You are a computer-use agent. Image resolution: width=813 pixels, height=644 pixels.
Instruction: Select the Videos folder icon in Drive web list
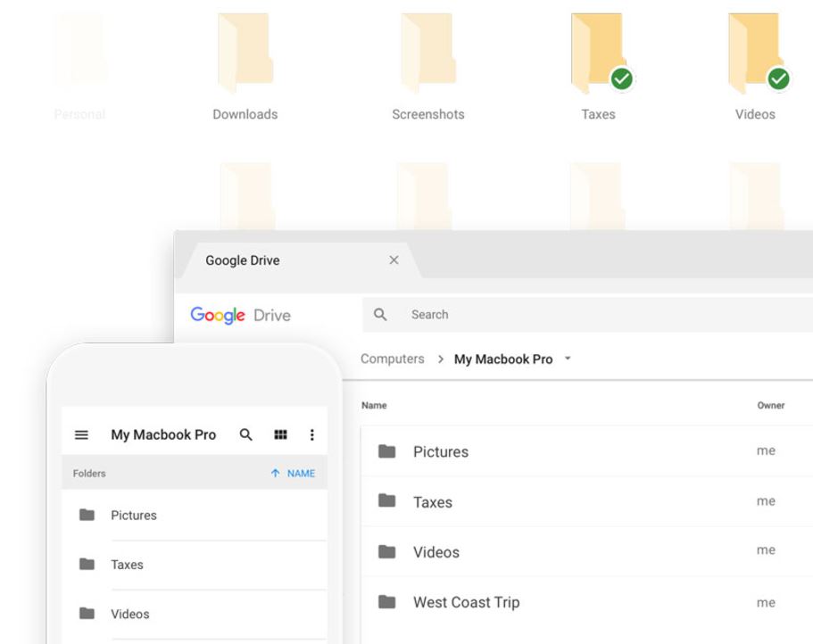[x=386, y=552]
